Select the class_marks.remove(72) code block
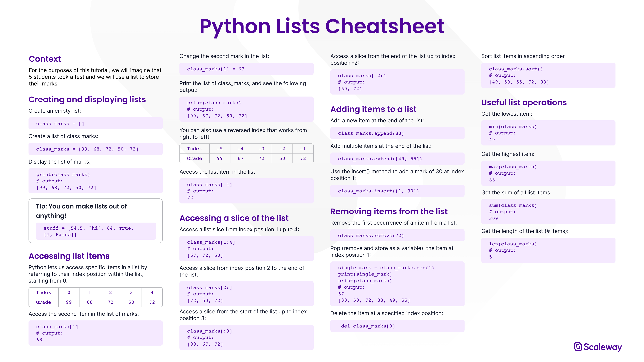The image size is (644, 362). click(397, 235)
